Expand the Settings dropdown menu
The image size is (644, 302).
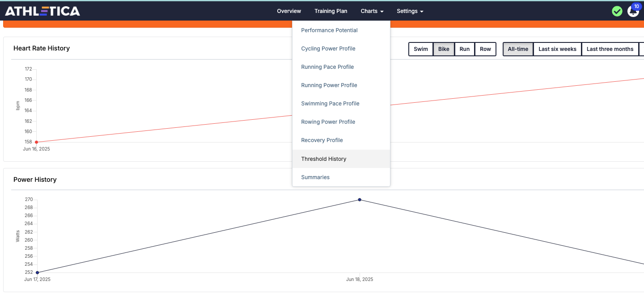[410, 11]
